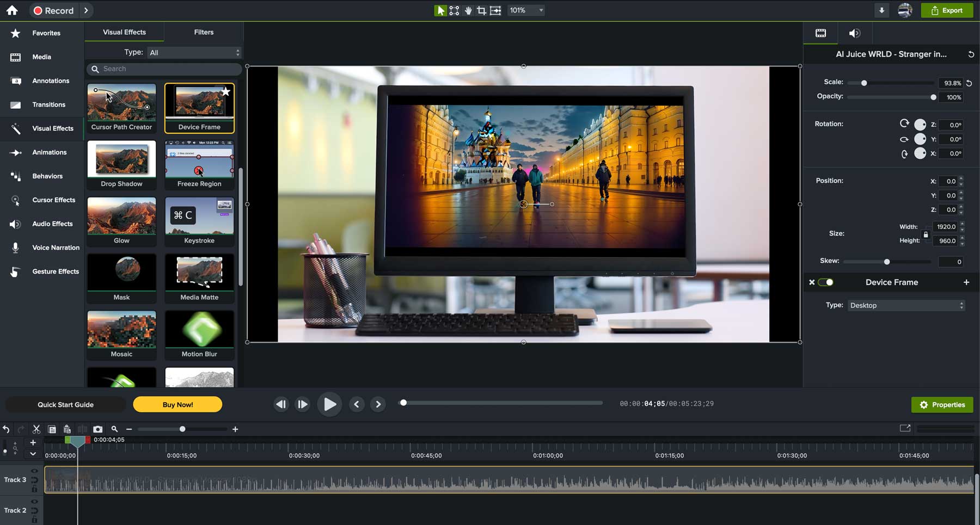Viewport: 980px width, 525px height.
Task: Select the crop tool in the top toolbar
Action: (x=481, y=10)
